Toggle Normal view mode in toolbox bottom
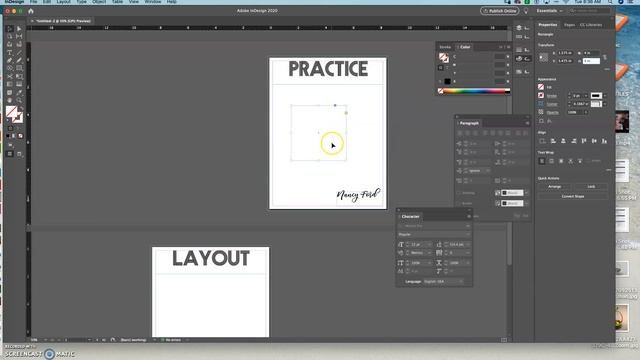The image size is (640, 360). point(10,154)
